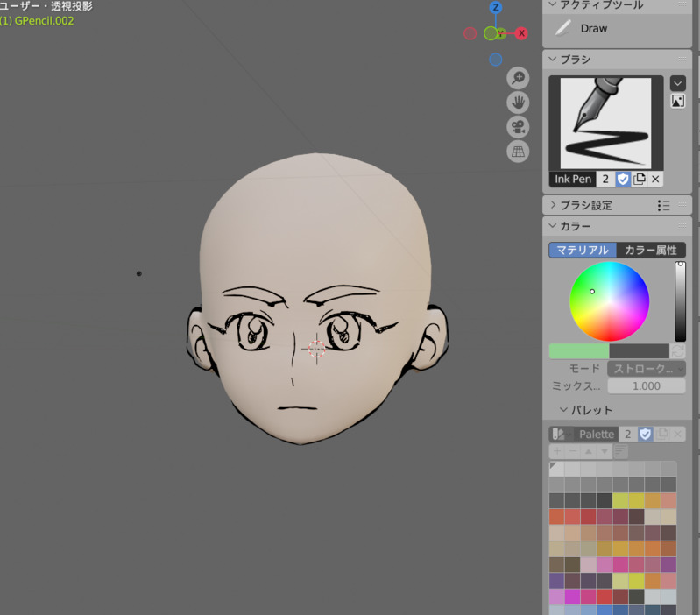This screenshot has height=615, width=700.
Task: Click the palette browse icon beside Palette
Action: (561, 435)
